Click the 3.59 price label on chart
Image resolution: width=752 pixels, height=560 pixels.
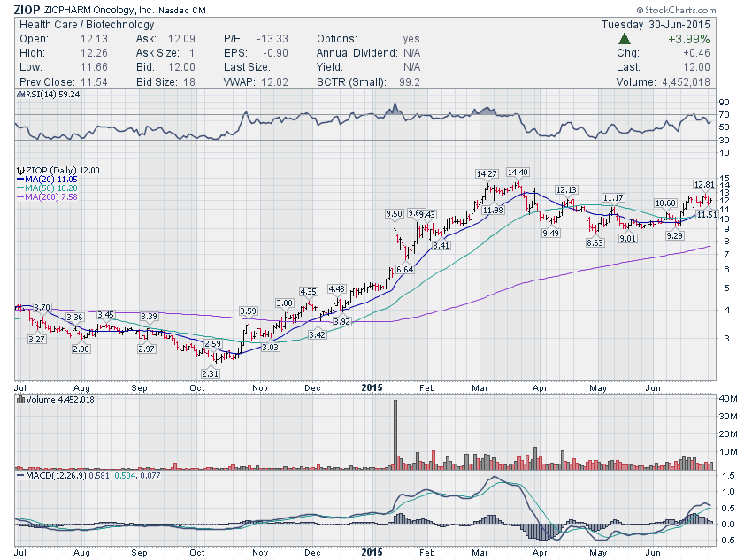(248, 311)
